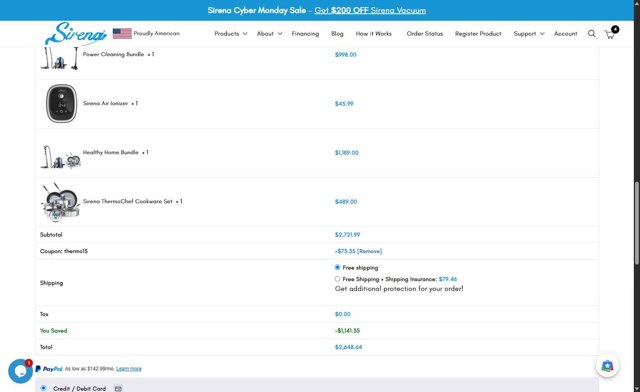Click the credit card icon

point(118,388)
